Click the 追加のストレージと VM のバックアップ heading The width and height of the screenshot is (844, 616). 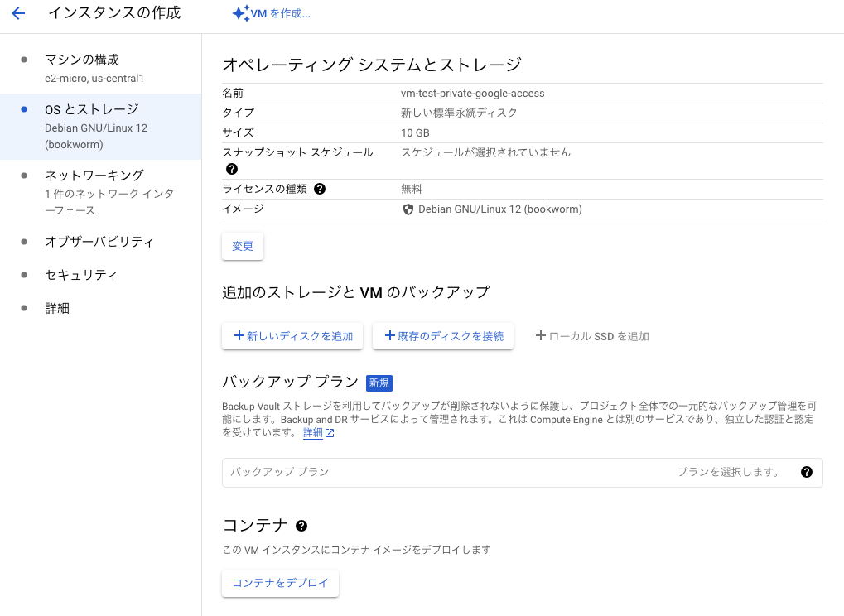356,292
